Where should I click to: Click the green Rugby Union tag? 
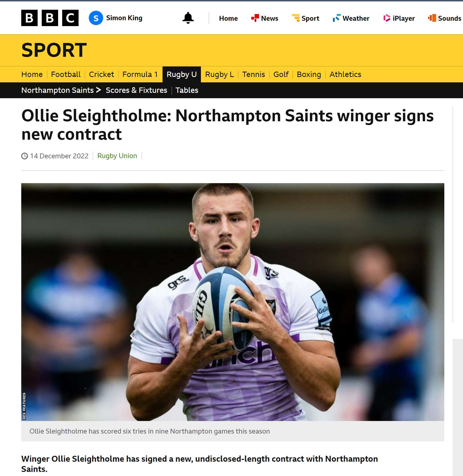pyautogui.click(x=117, y=156)
